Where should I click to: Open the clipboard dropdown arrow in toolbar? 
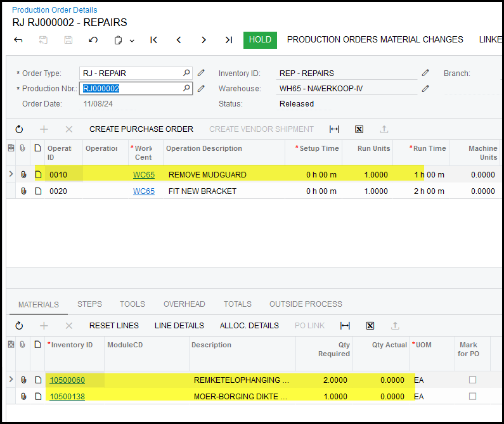132,41
